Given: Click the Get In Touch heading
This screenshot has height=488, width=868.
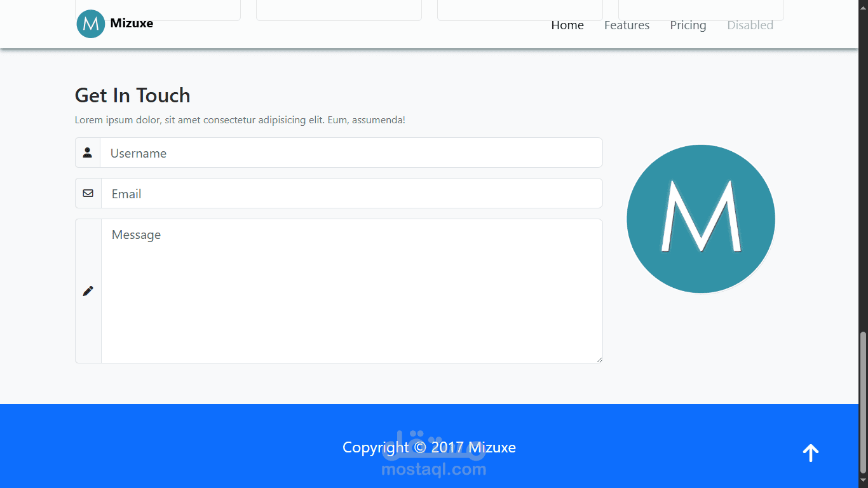Looking at the screenshot, I should pyautogui.click(x=132, y=95).
